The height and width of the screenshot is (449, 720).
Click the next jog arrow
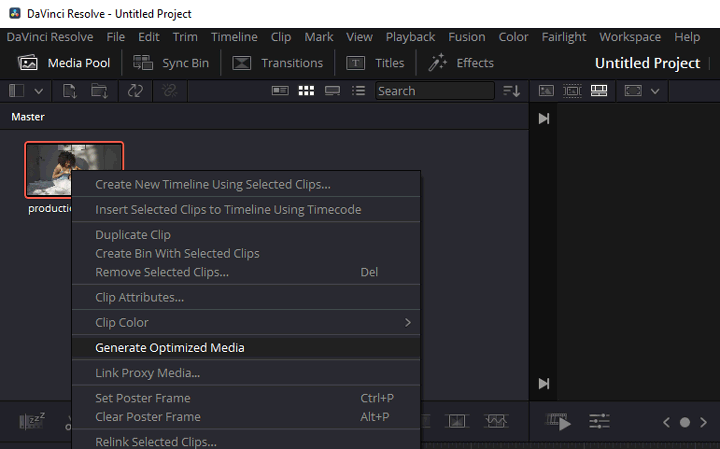click(703, 422)
